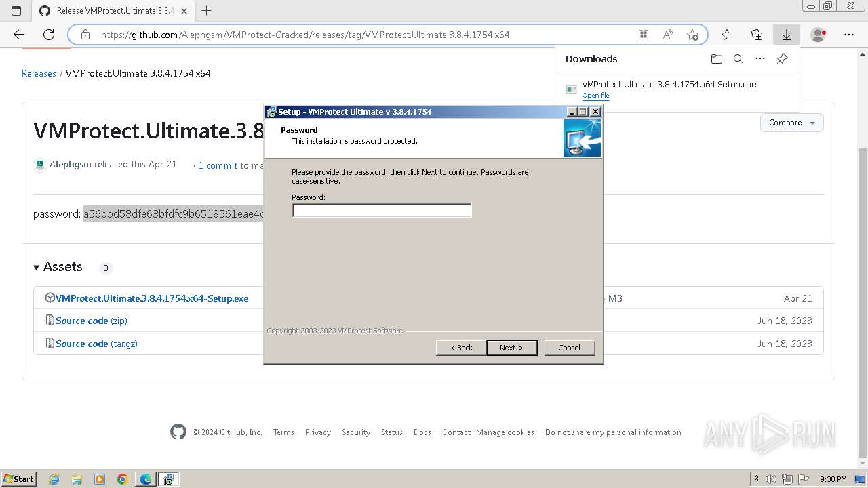The width and height of the screenshot is (868, 488).
Task: Open Internet Explorer from taskbar
Action: tap(54, 479)
